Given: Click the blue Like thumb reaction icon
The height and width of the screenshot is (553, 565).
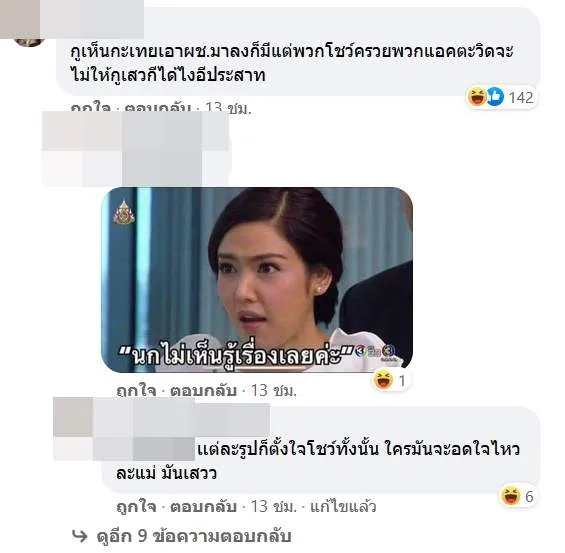Looking at the screenshot, I should point(495,97).
